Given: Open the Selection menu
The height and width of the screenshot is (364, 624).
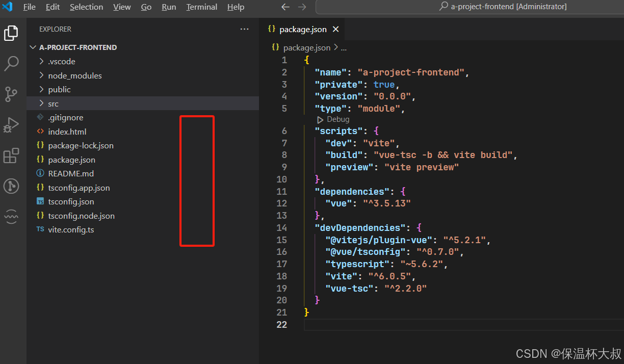Looking at the screenshot, I should 86,7.
